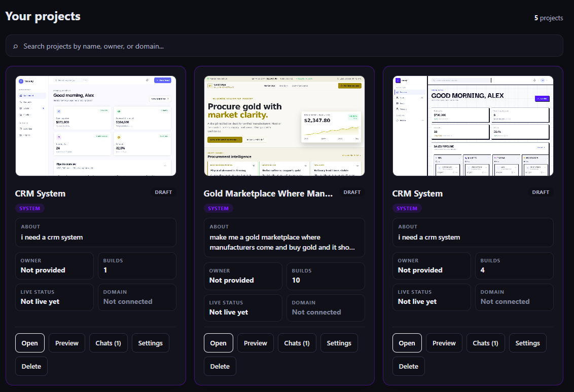Screen dimensions: 574x392
Task: View Chats (1) for CRM System with 1 build
Action: pyautogui.click(x=109, y=343)
